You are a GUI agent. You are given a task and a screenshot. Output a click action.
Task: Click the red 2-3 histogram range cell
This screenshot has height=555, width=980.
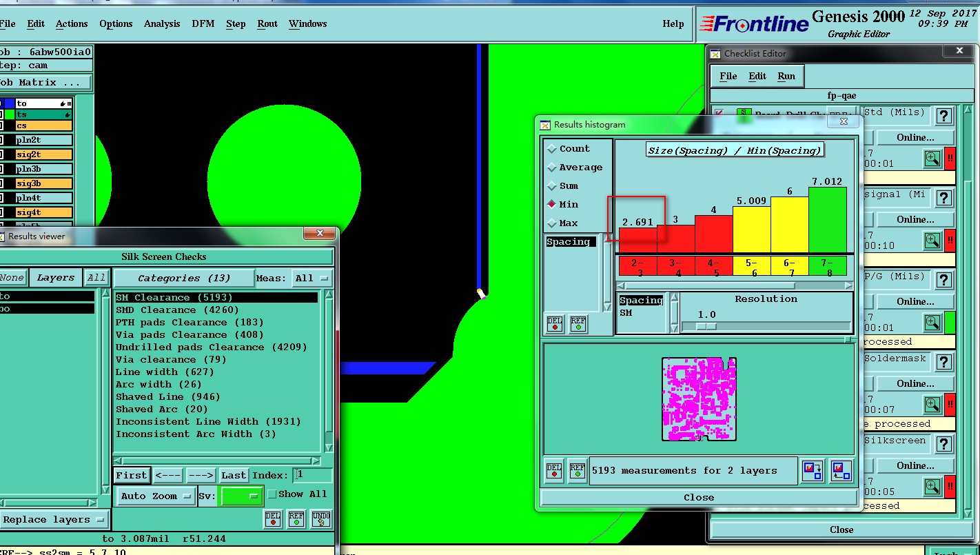pyautogui.click(x=637, y=267)
